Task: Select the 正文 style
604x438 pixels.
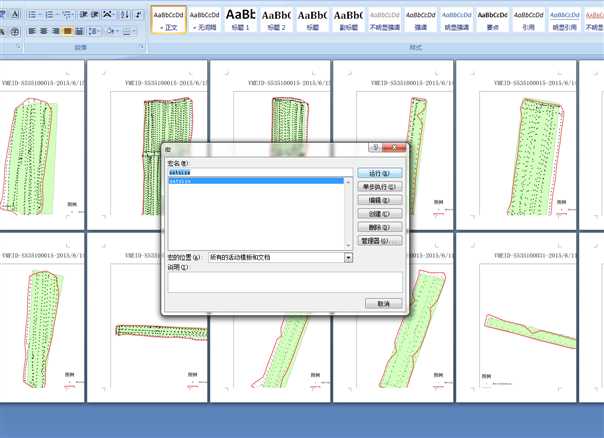Action: [168, 20]
